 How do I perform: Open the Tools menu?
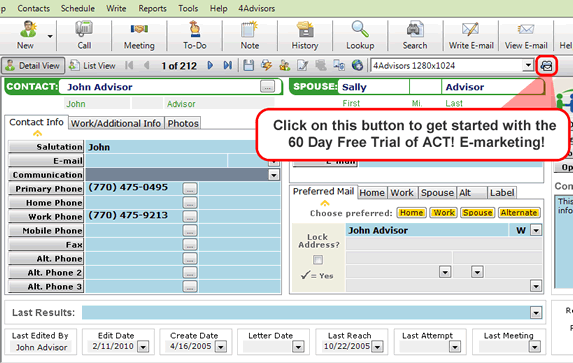click(188, 8)
